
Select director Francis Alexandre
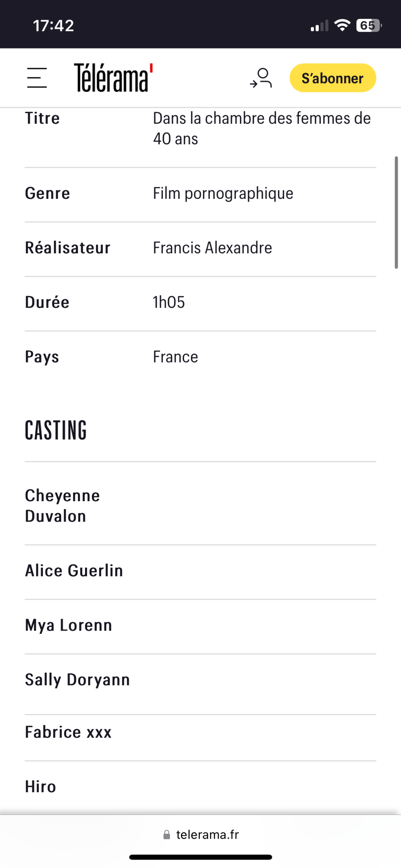tap(213, 248)
